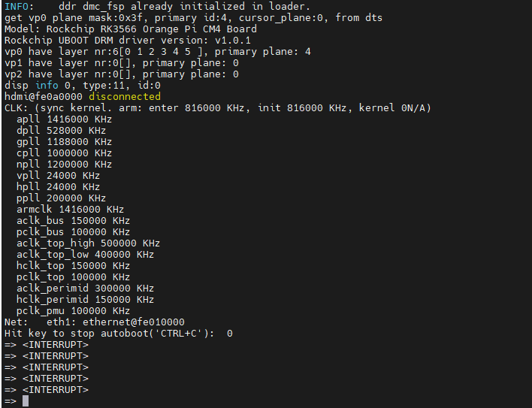Click the first <INTERRUPT> prompt line

pyautogui.click(x=47, y=345)
